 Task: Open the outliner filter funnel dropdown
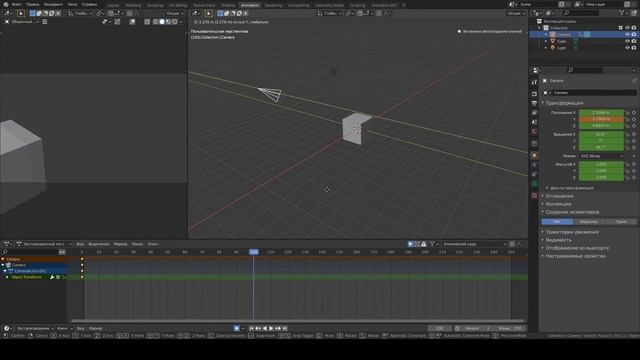click(622, 13)
